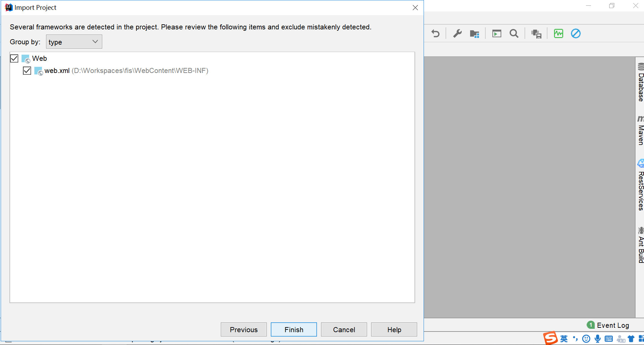Toggle the Web framework checkbox

click(14, 58)
